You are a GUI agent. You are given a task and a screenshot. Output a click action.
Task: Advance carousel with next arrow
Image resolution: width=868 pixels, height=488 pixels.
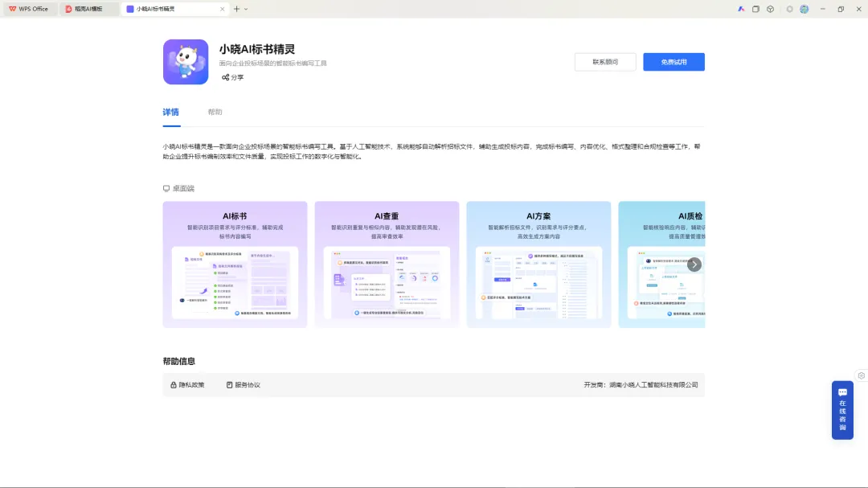694,265
